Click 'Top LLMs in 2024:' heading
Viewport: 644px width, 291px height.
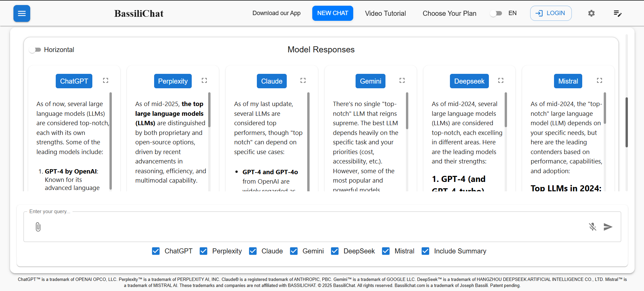[x=566, y=188]
